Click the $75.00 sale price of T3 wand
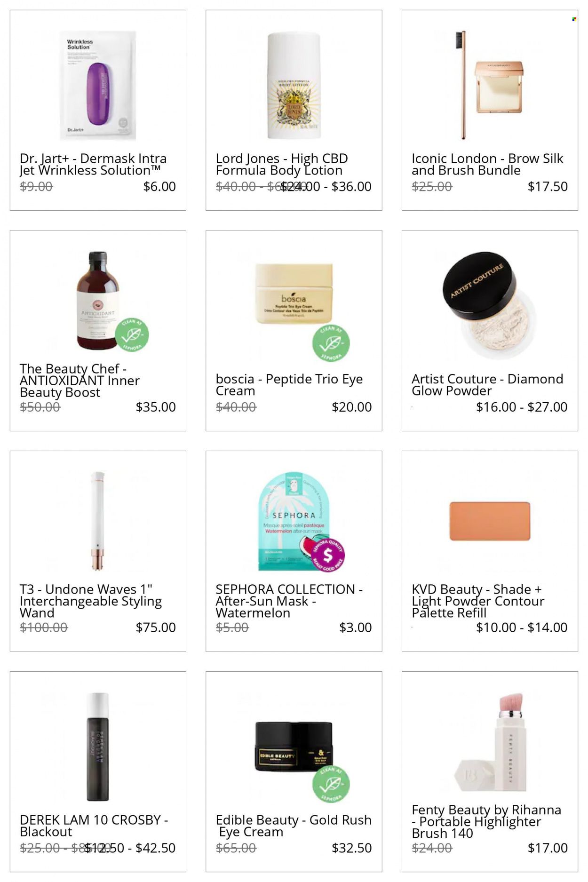588x882 pixels. click(156, 627)
